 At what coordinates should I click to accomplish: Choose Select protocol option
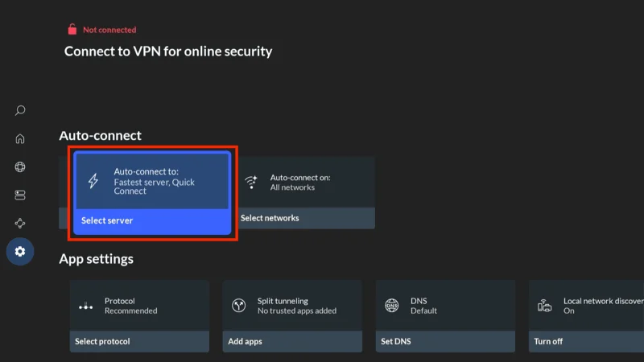(102, 341)
